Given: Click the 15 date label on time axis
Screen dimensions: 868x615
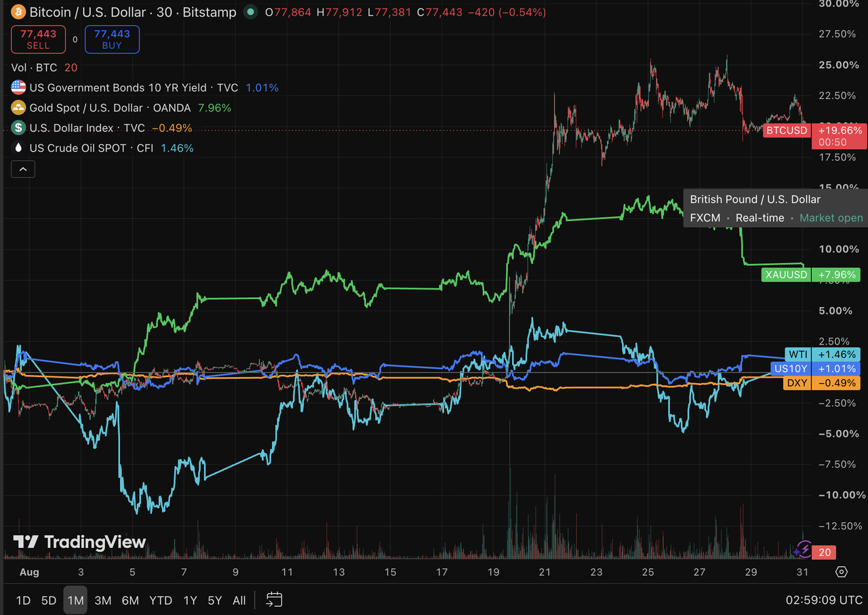Looking at the screenshot, I should tap(390, 572).
